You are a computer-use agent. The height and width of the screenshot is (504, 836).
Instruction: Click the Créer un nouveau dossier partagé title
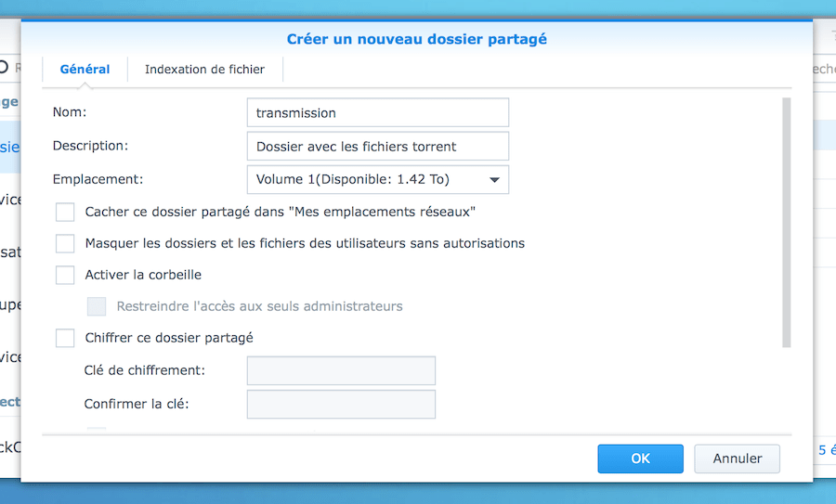pos(416,39)
